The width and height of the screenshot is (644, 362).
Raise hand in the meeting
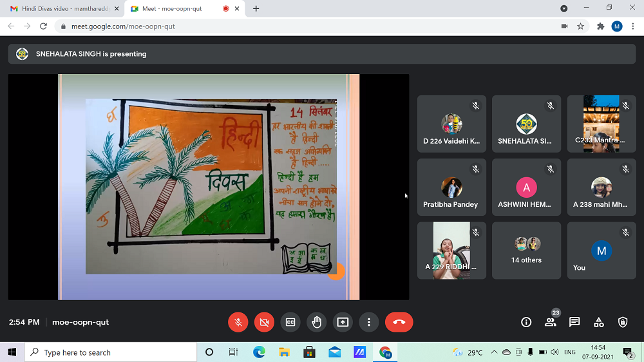pyautogui.click(x=316, y=322)
